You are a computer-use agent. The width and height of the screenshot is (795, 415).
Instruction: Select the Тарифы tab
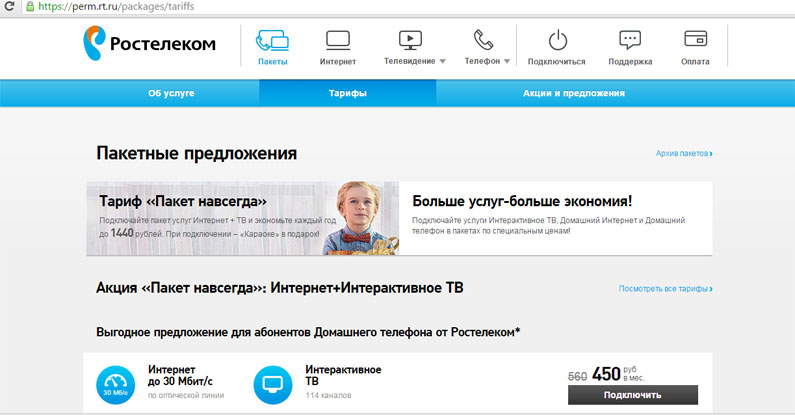point(347,93)
